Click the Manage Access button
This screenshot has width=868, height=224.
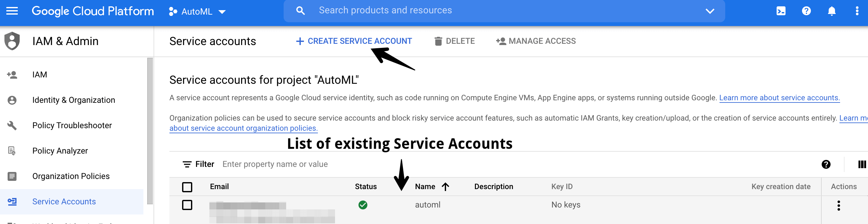click(536, 41)
